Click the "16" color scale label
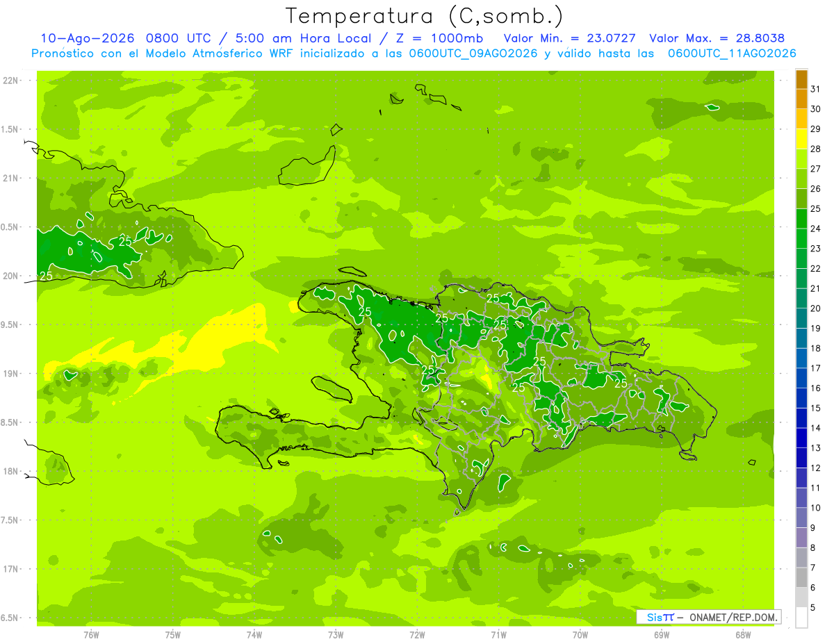Screen dimensions: 834x644 tap(816, 388)
